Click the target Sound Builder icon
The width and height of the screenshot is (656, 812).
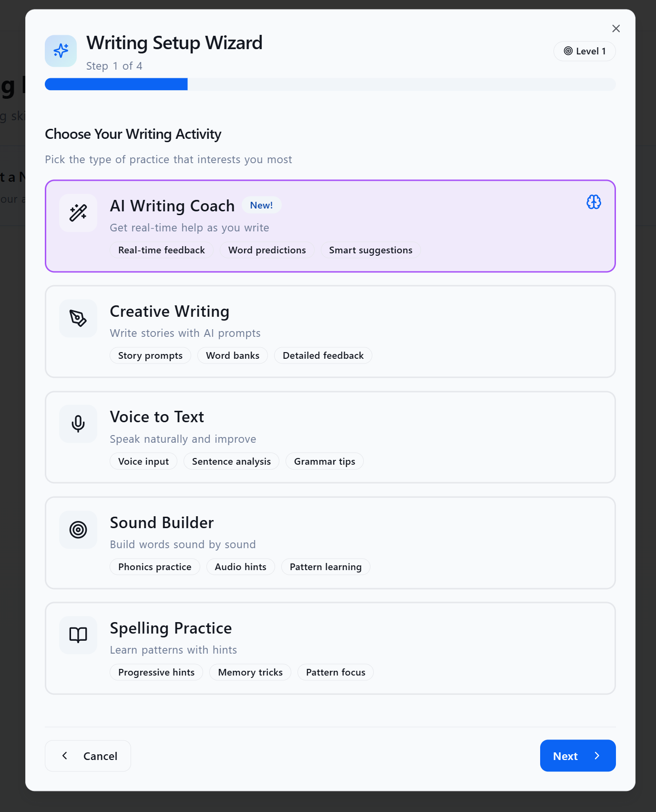78,530
